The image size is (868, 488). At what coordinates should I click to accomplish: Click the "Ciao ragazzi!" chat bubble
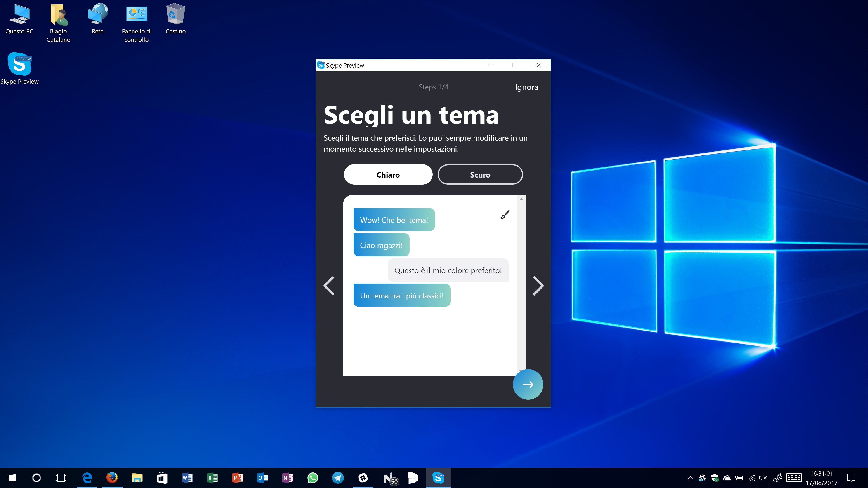[381, 245]
